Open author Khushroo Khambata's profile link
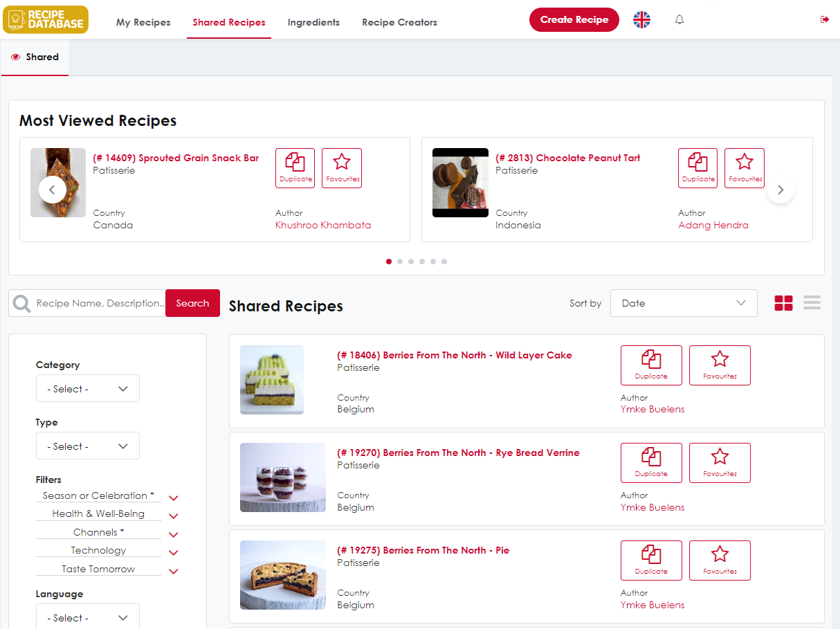840x629 pixels. [322, 225]
